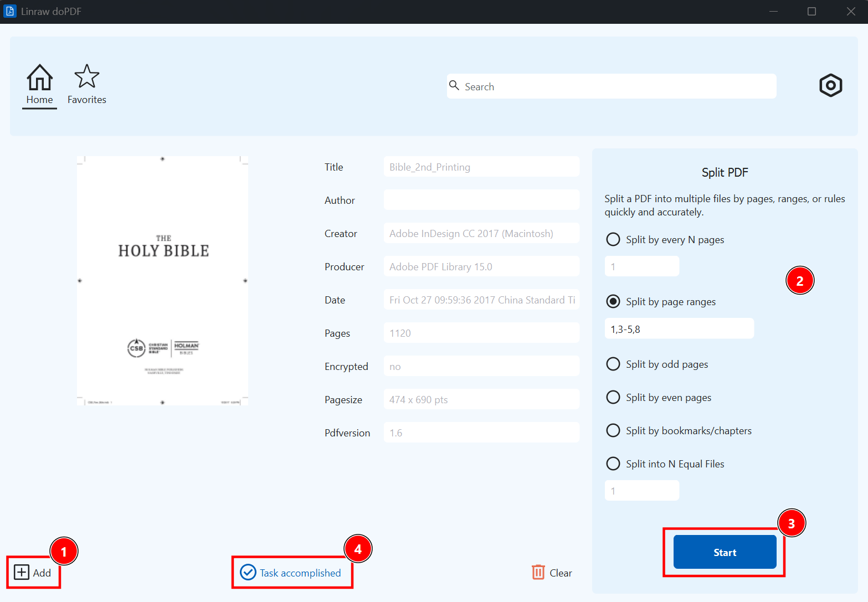Maximize the doPDF window
Screen dimensions: 868x602
click(811, 12)
